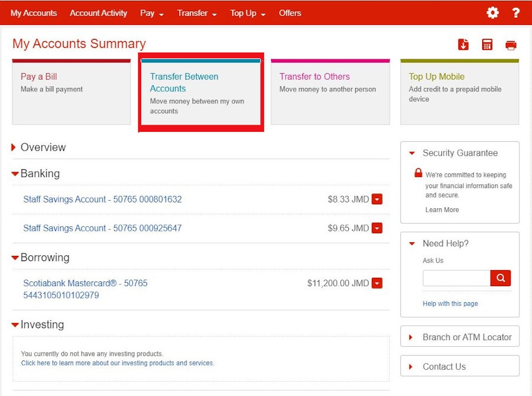Open the calculator icon
This screenshot has height=396, width=532.
click(487, 44)
